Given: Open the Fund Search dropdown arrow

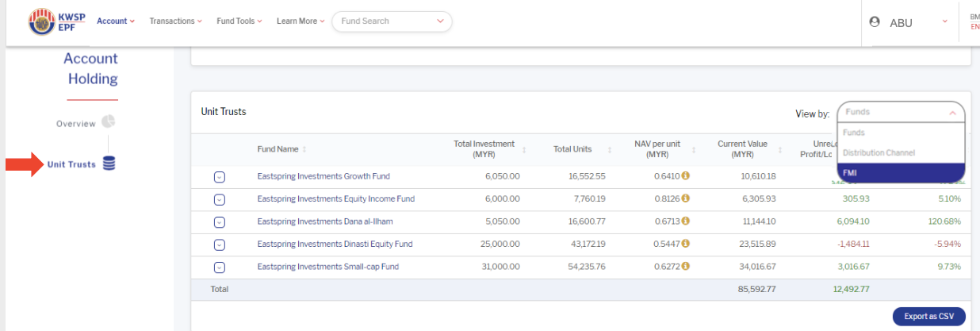Looking at the screenshot, I should 439,21.
